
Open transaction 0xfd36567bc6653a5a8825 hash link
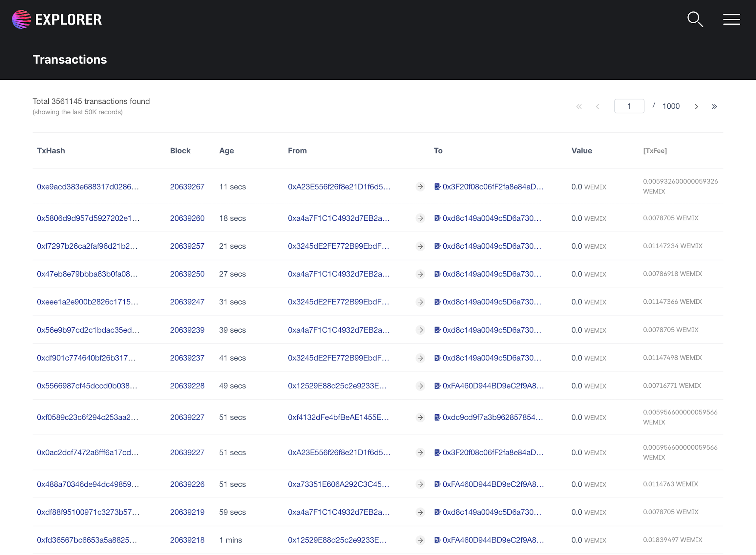click(87, 540)
